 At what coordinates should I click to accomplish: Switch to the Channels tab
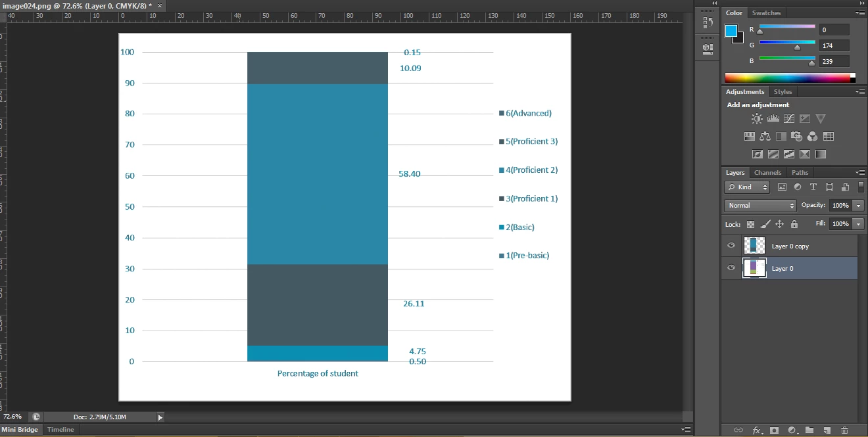pyautogui.click(x=767, y=173)
